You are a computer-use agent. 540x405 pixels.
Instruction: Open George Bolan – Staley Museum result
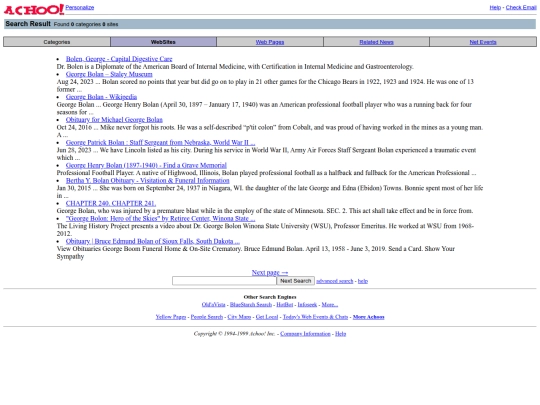coord(109,74)
